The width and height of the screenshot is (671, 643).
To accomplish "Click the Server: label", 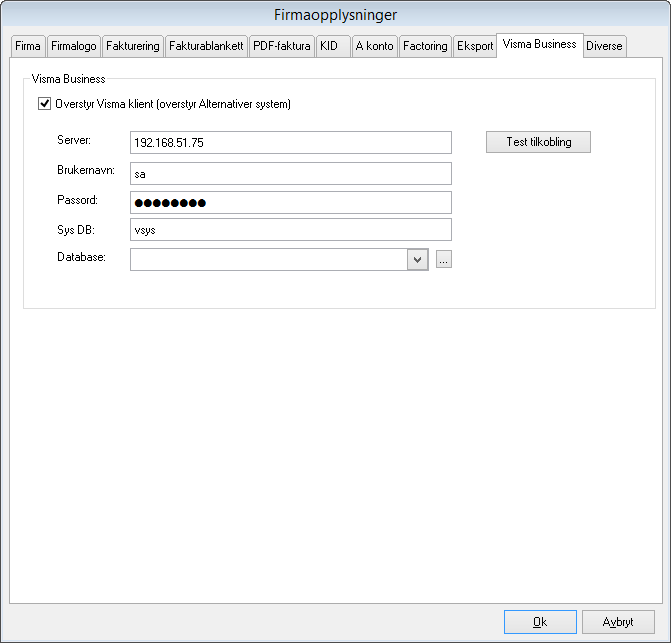I will [74, 140].
